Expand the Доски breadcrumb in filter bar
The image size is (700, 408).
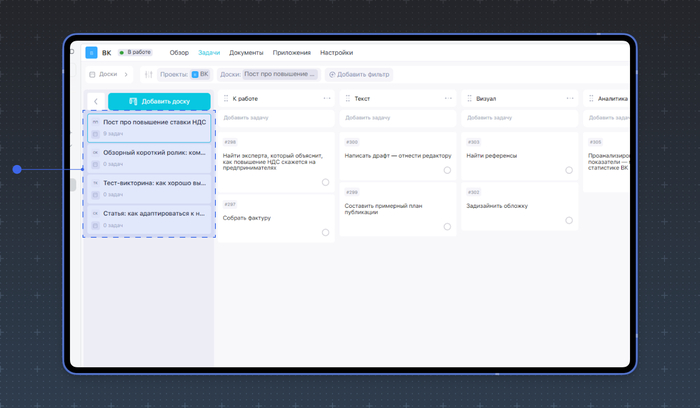click(126, 75)
